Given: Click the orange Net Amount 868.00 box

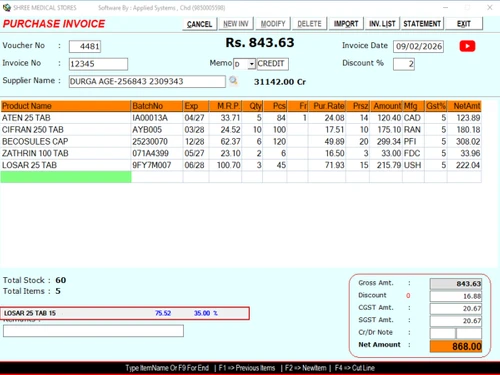Looking at the screenshot, I should pos(456,346).
